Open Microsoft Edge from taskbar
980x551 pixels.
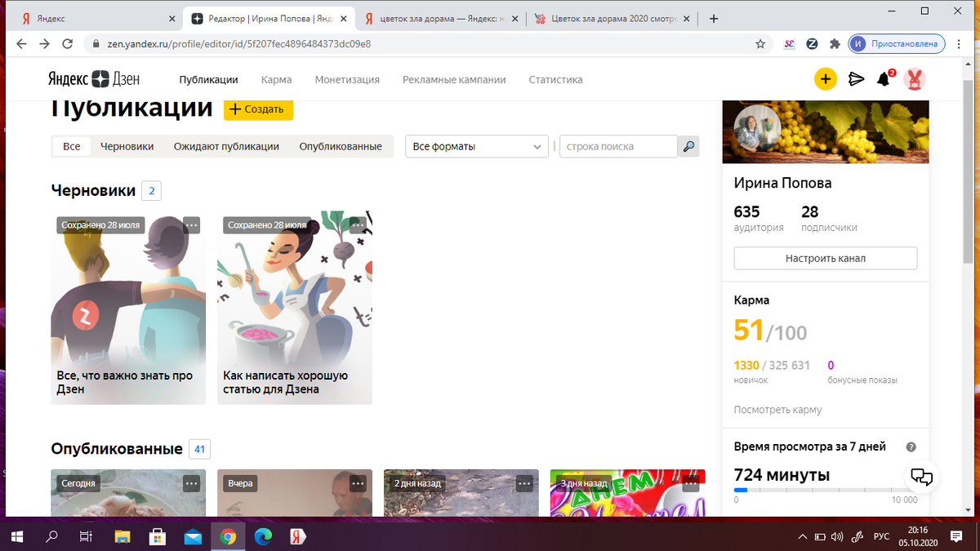click(x=263, y=536)
